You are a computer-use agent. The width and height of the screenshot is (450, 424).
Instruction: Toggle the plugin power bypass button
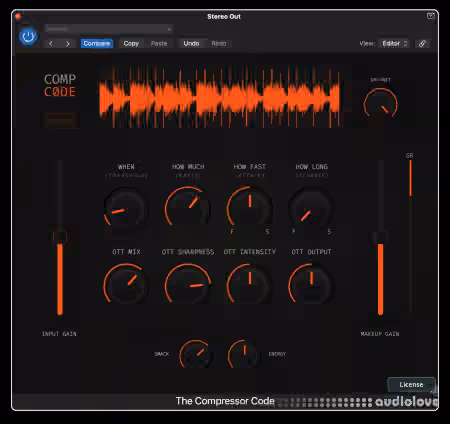[28, 36]
